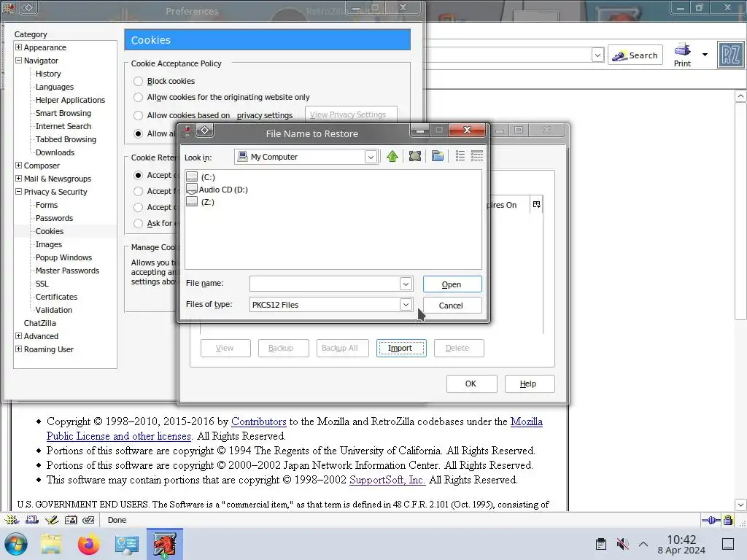Select Allow cookies based on privacy settings
The image size is (747, 560).
138,115
